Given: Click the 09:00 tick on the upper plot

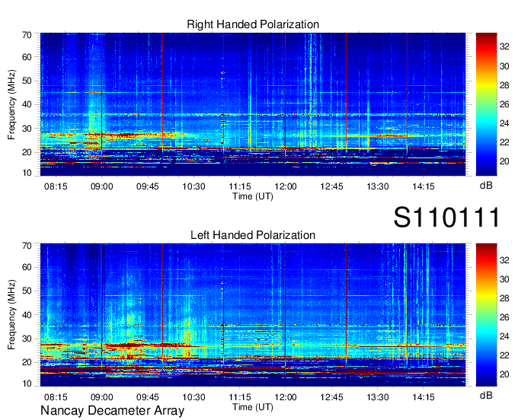Looking at the screenshot, I should (x=102, y=186).
